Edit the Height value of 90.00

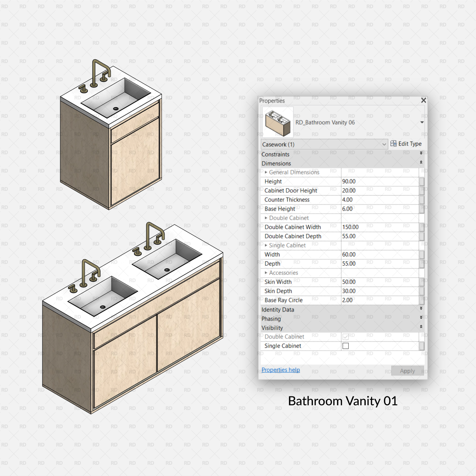tap(365, 181)
